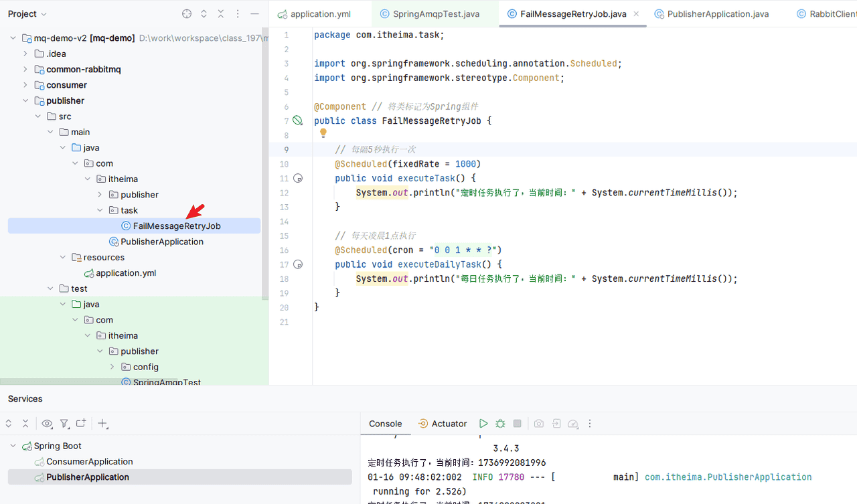Click the Spring bean gutter icon on line 7

298,120
